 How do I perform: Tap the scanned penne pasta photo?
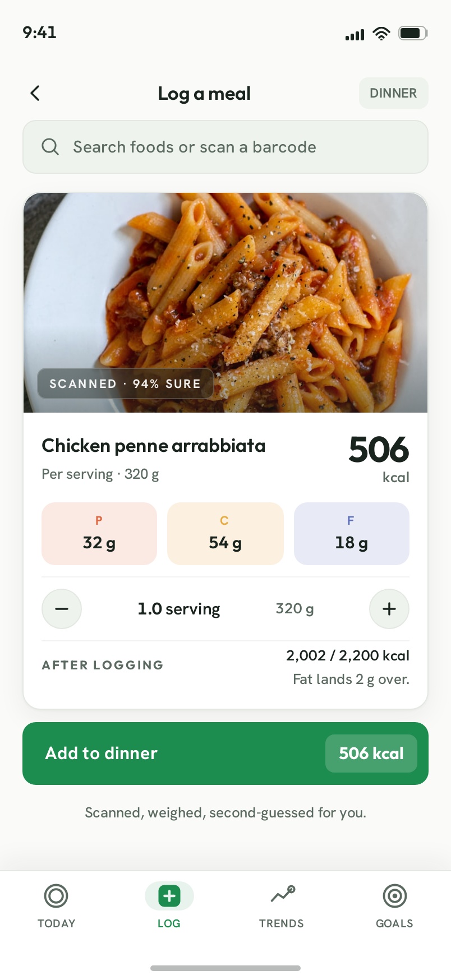point(225,303)
